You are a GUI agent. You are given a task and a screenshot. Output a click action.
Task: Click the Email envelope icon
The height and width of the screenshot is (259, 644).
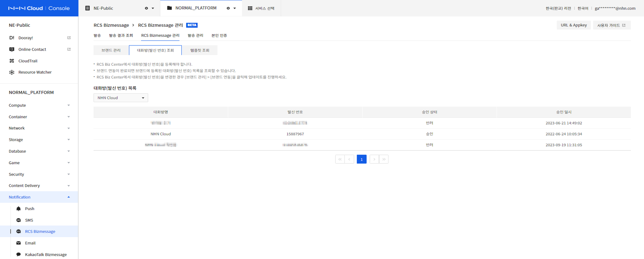point(19,243)
